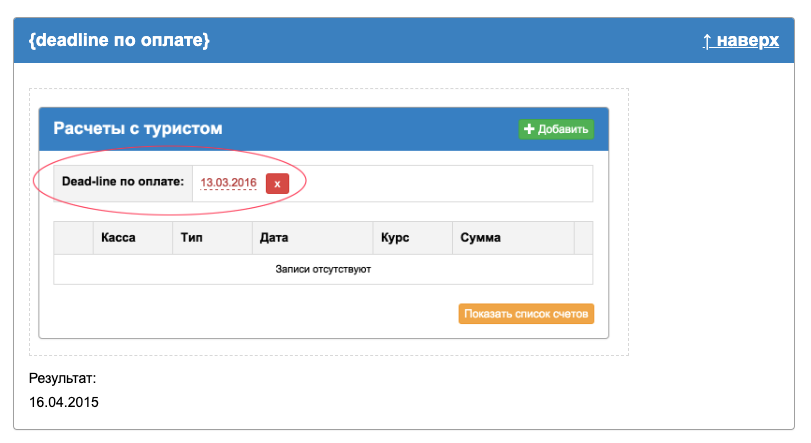
Task: Clear the deadline with the red x button
Action: tap(277, 183)
